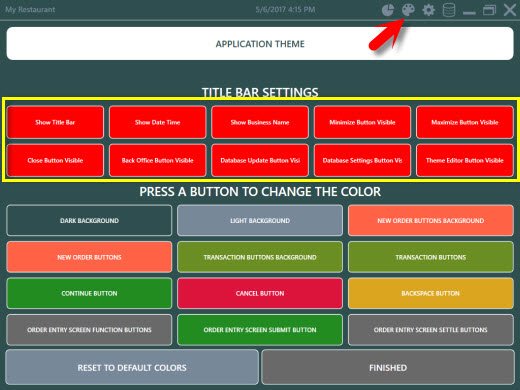
Task: Toggle Back Office Button Visible setting
Action: 158,160
